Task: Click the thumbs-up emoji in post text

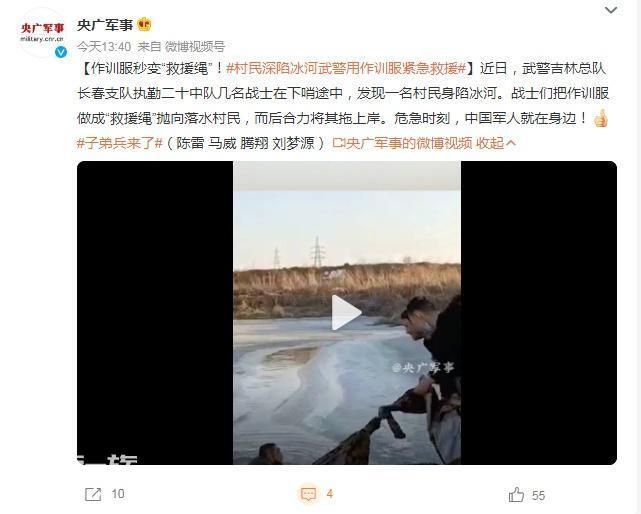Action: tap(601, 118)
